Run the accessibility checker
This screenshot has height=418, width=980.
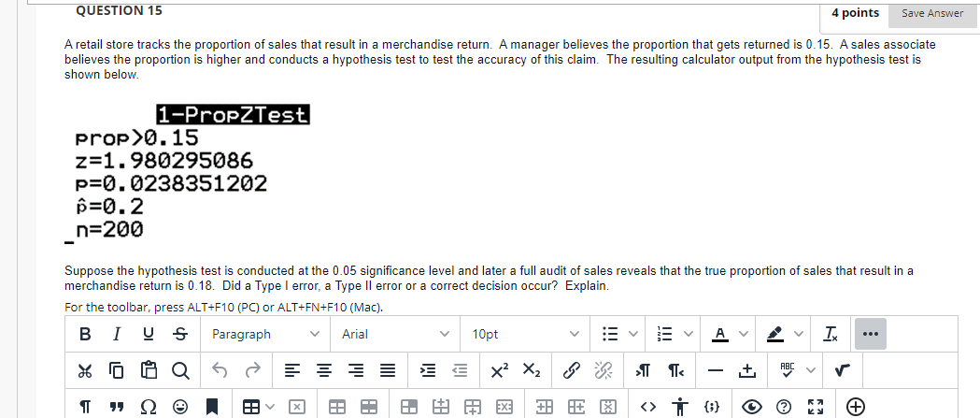click(680, 408)
